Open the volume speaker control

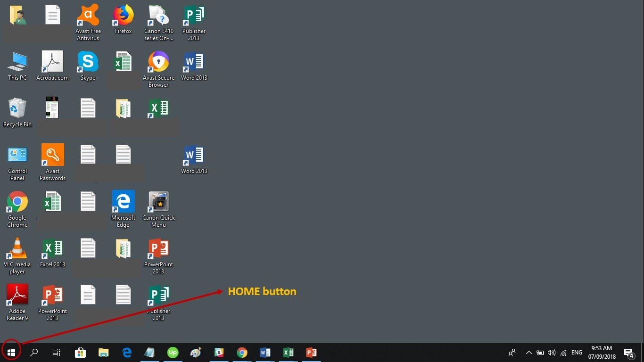pyautogui.click(x=552, y=353)
